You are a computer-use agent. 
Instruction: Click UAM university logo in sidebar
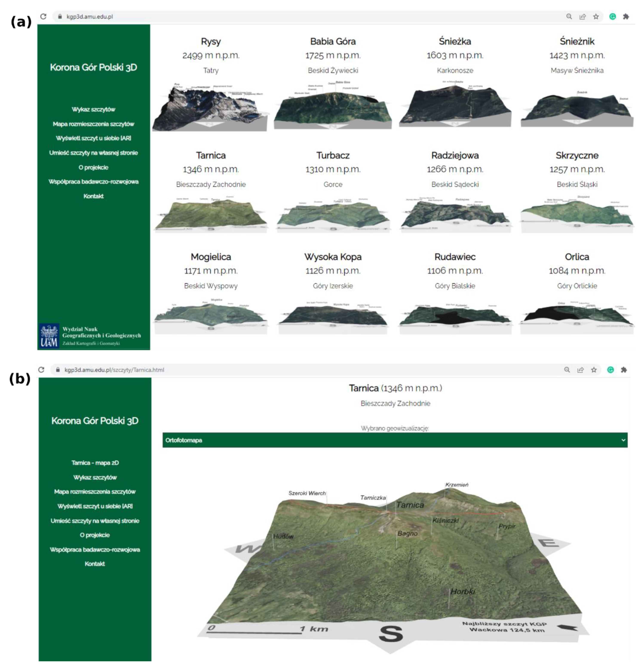(x=49, y=336)
